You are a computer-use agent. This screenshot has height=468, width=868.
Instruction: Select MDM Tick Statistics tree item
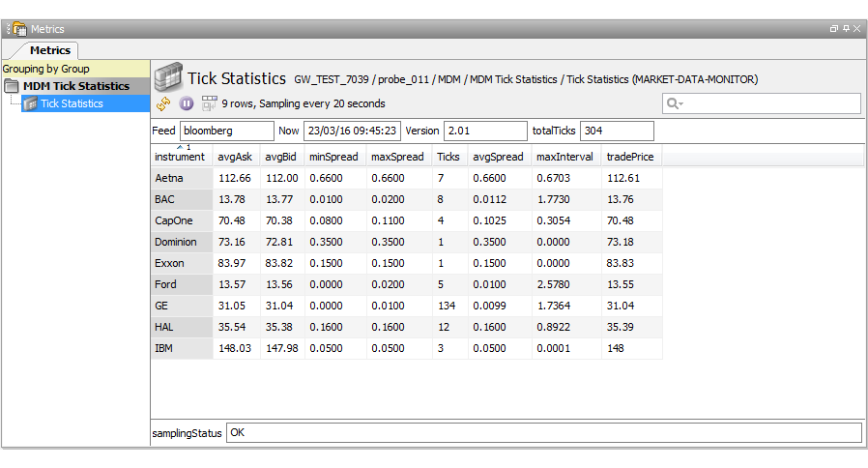(x=75, y=86)
